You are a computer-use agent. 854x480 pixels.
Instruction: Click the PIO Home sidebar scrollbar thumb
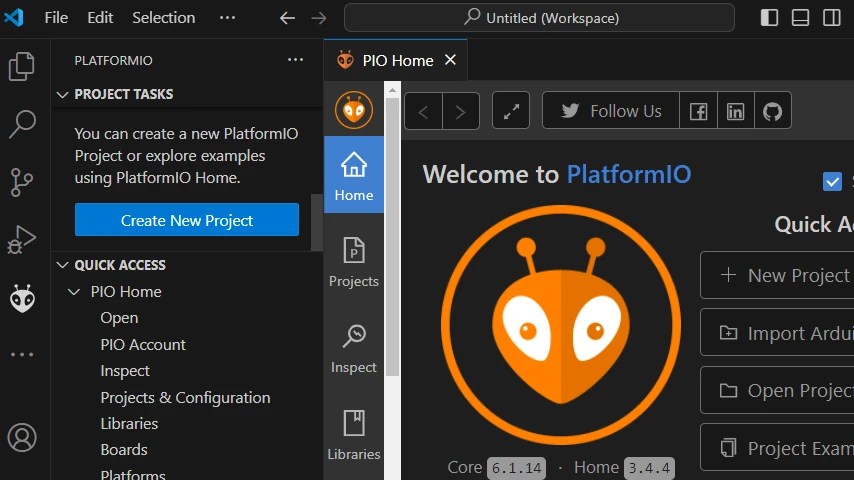click(x=392, y=236)
